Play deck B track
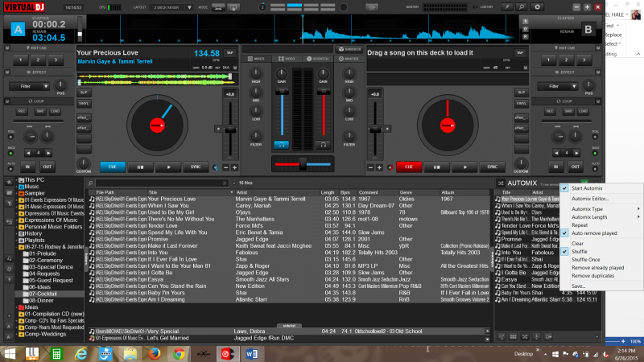This screenshot has height=362, width=644. pos(464,167)
